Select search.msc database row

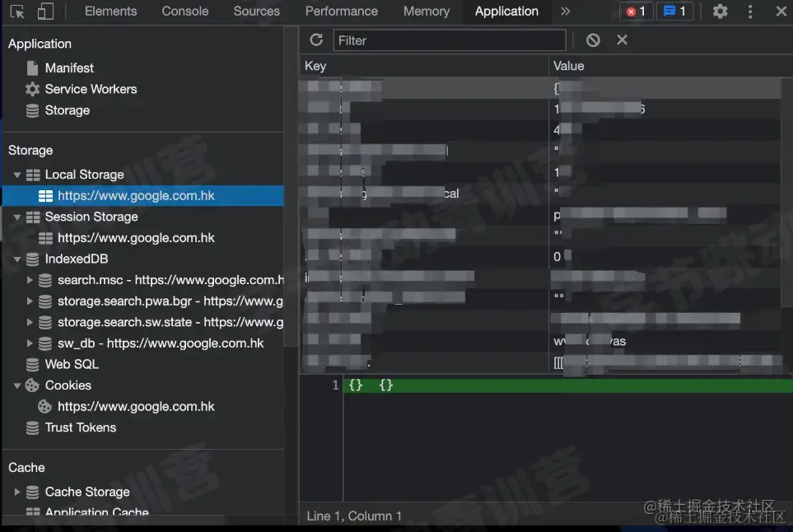170,280
